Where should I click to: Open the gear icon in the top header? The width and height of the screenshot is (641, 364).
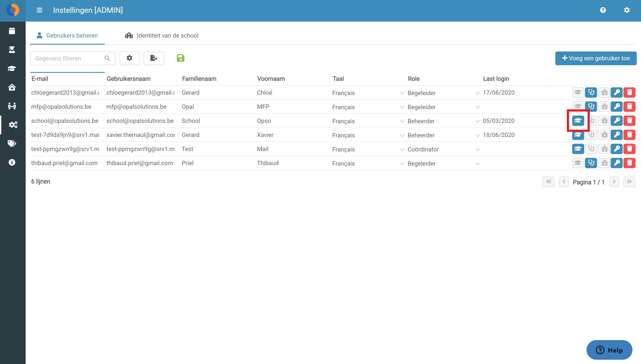coord(626,10)
